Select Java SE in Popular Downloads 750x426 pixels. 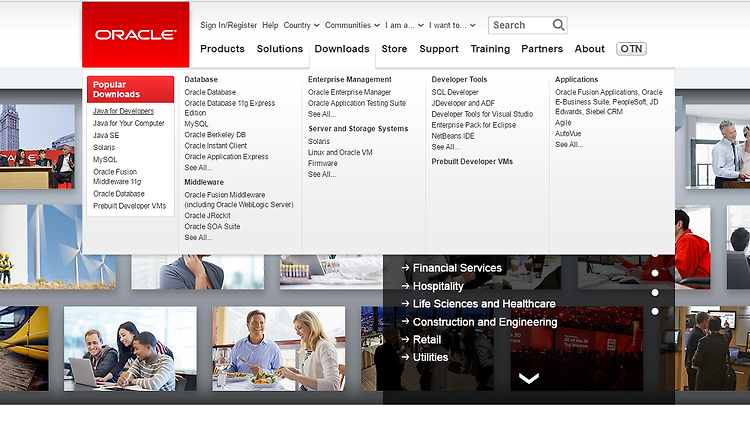pyautogui.click(x=106, y=135)
